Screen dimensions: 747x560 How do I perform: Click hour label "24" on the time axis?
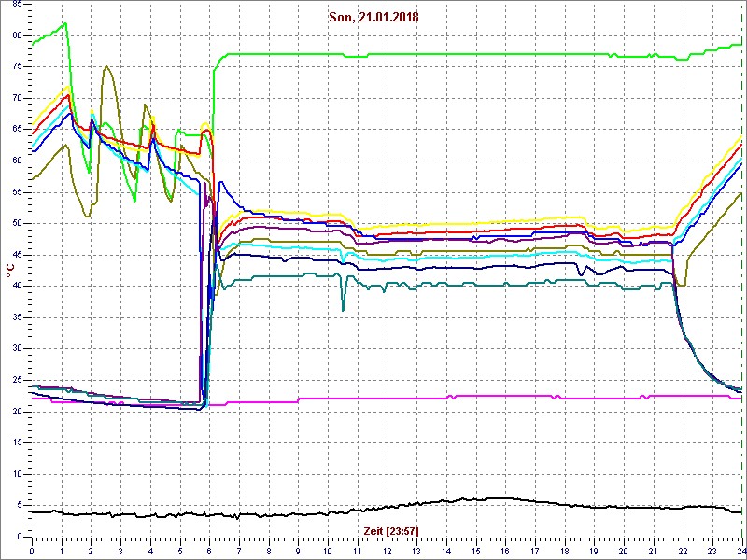740,550
